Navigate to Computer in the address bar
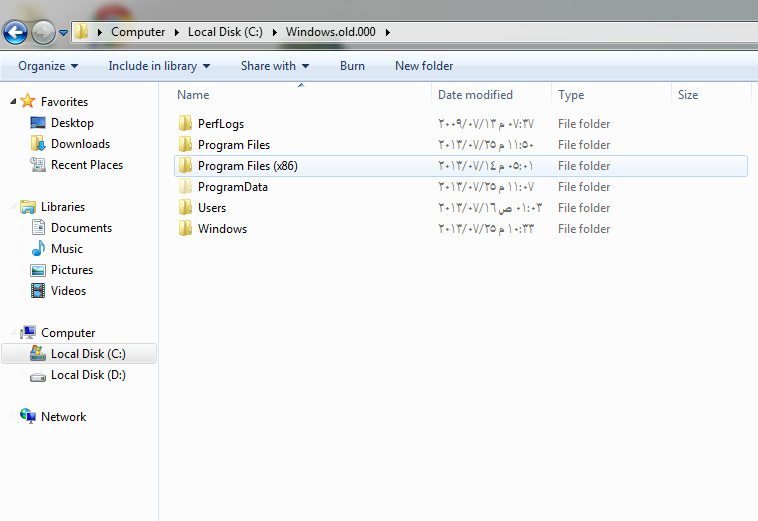The width and height of the screenshot is (758, 521). (138, 32)
